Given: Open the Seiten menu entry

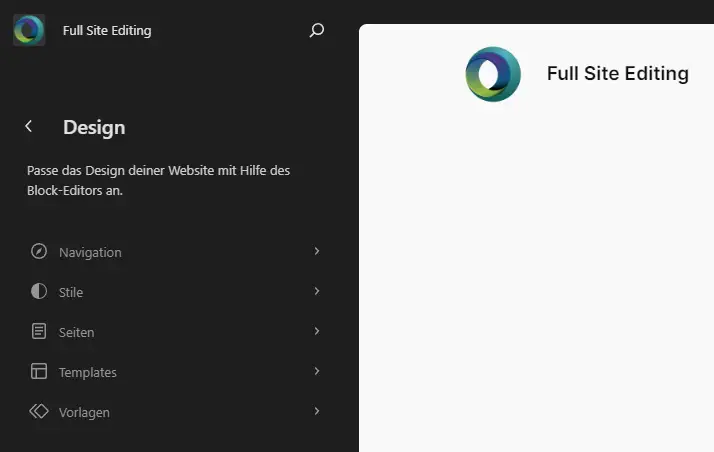Looking at the screenshot, I should coord(76,332).
